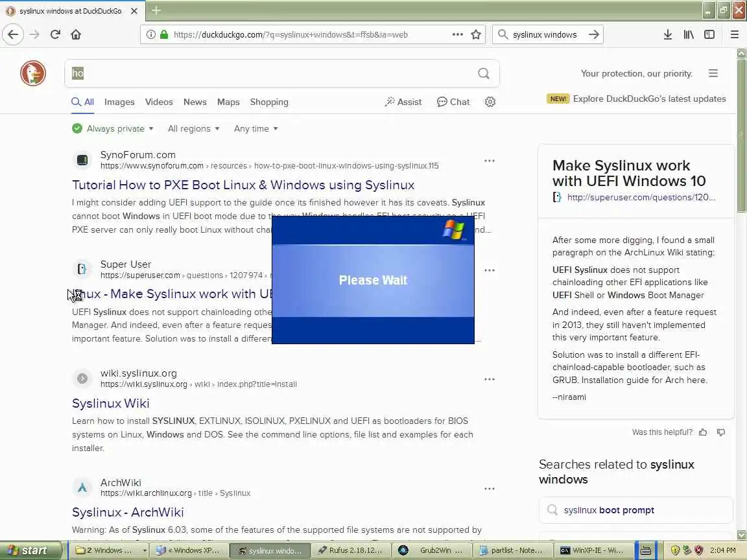This screenshot has height=560, width=747.
Task: Click the forward navigation arrow
Action: (x=34, y=34)
